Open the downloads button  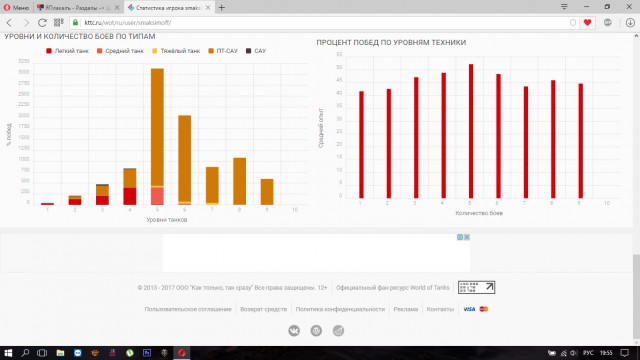[630, 22]
